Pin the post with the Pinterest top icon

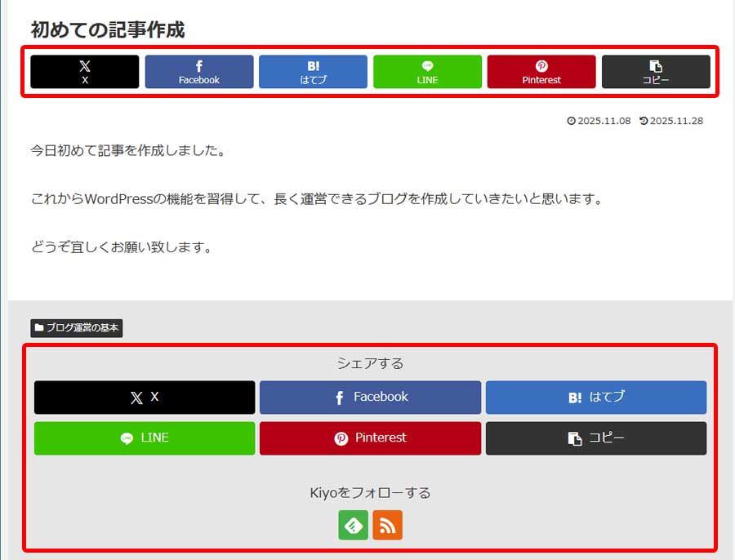[541, 72]
